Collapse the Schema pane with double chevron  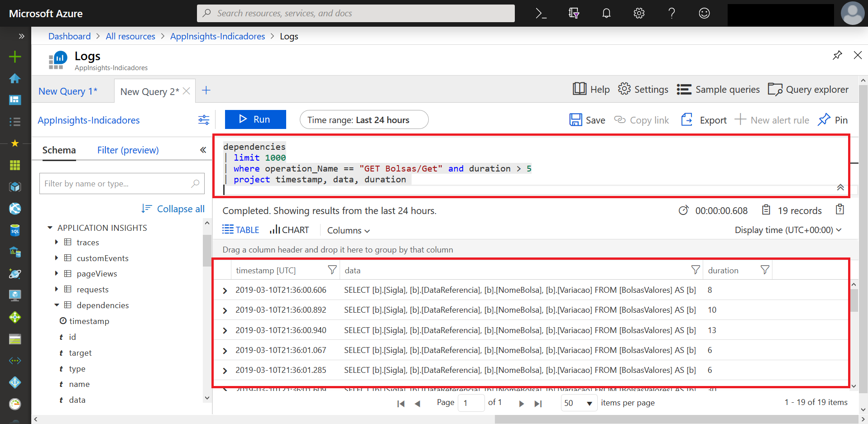click(203, 150)
